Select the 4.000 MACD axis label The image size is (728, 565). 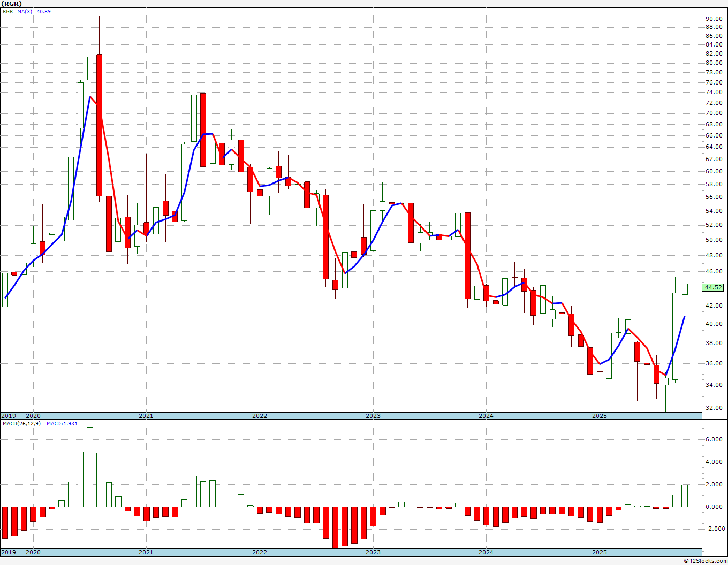714,462
